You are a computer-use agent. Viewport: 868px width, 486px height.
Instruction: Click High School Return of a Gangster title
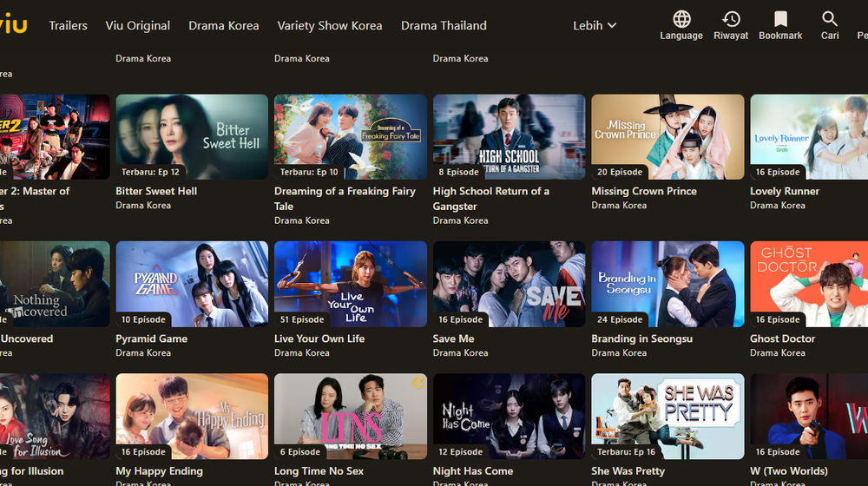[491, 198]
